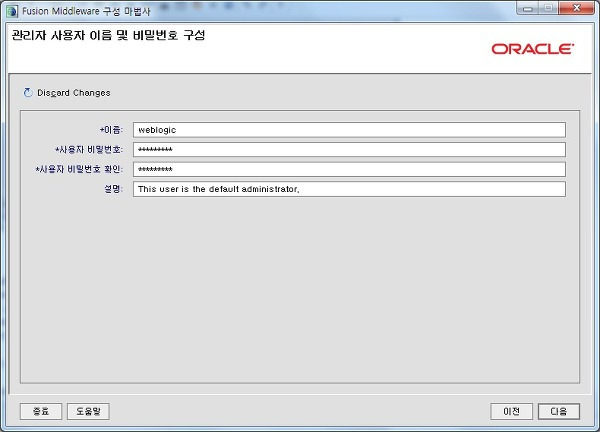Proceed with the 다음 next button

pos(559,411)
